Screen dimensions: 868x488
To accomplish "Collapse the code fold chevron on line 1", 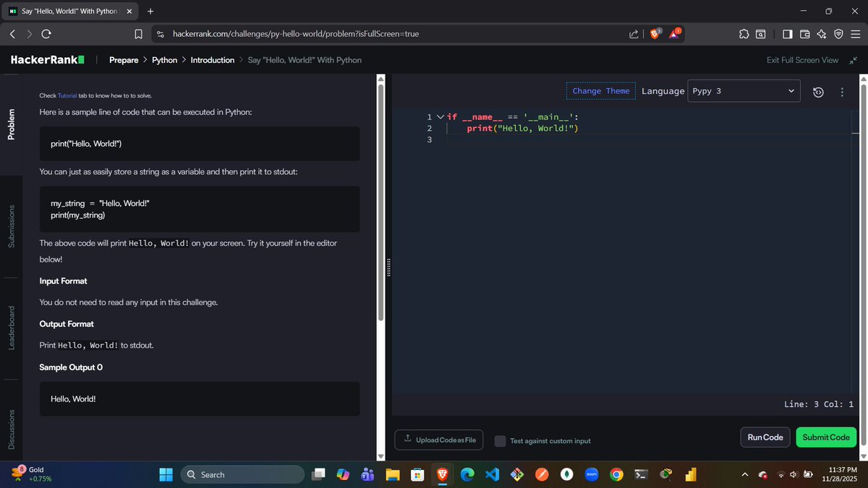I will point(440,116).
